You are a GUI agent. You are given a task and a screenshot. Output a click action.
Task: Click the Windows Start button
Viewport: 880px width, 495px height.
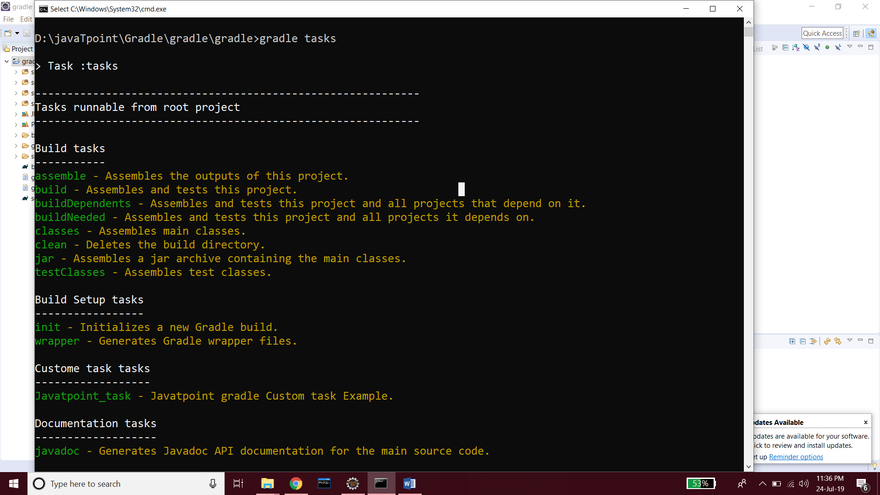pos(12,483)
